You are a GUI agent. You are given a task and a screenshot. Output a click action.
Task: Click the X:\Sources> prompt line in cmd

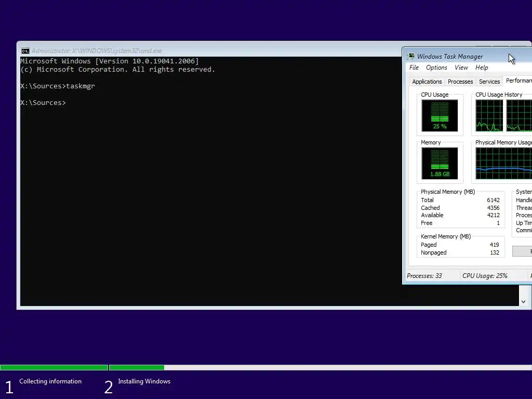43,102
